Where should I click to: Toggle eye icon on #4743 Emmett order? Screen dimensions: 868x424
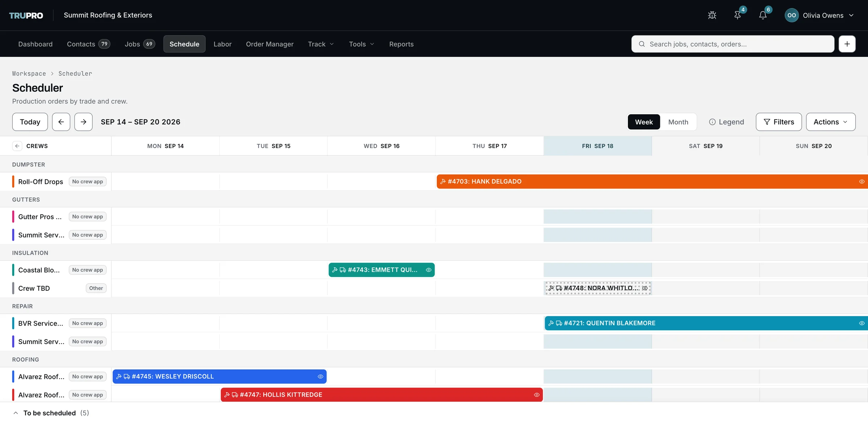pos(429,270)
